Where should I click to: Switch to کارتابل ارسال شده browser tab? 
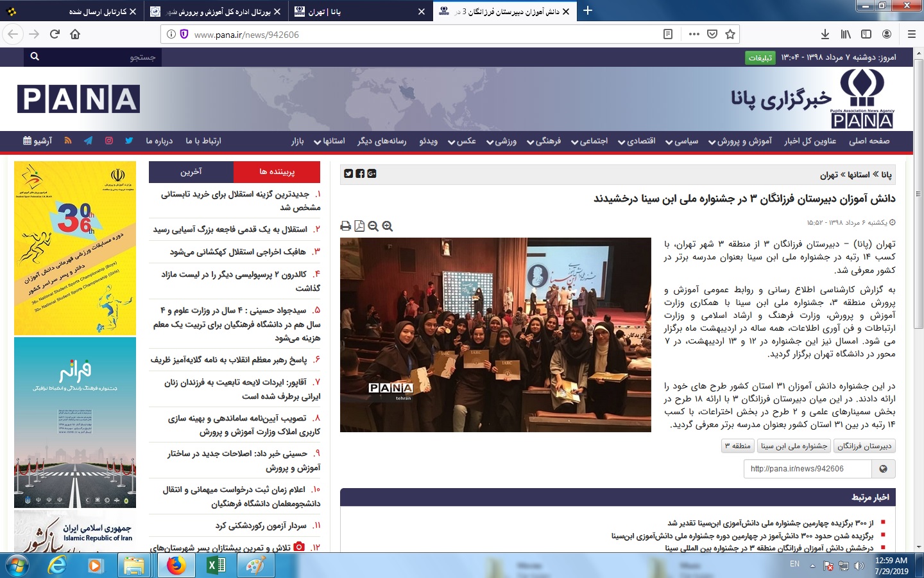point(72,12)
